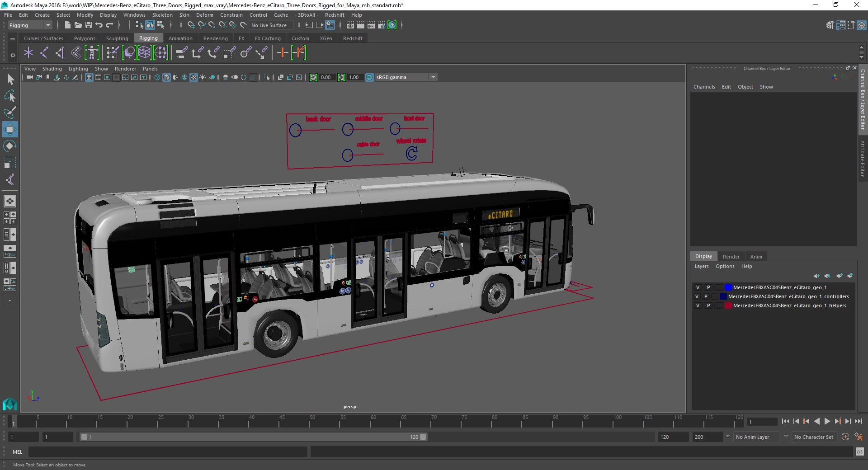Toggle visibility of helpers layer
The height and width of the screenshot is (470, 868).
tap(698, 305)
